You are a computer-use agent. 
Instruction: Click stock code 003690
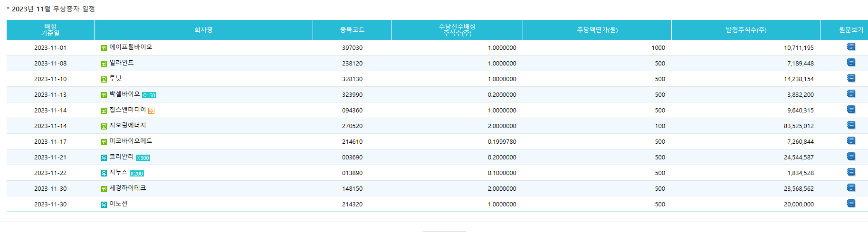point(352,158)
